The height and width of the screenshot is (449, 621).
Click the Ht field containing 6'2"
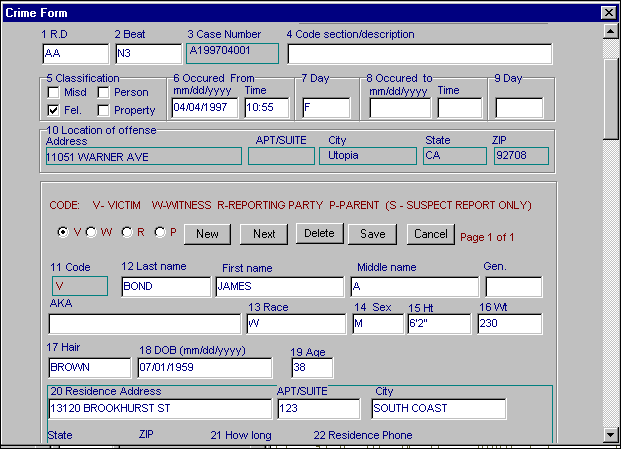(x=439, y=324)
